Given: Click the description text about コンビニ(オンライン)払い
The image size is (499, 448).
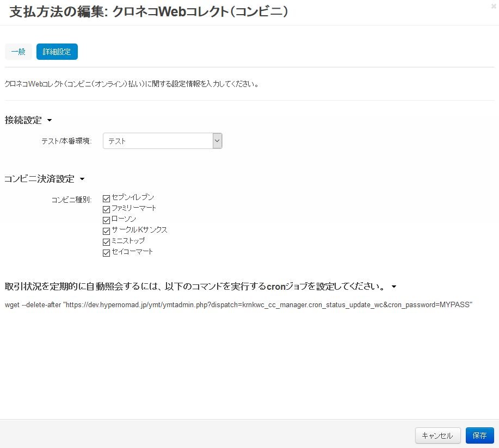Looking at the screenshot, I should tap(132, 84).
